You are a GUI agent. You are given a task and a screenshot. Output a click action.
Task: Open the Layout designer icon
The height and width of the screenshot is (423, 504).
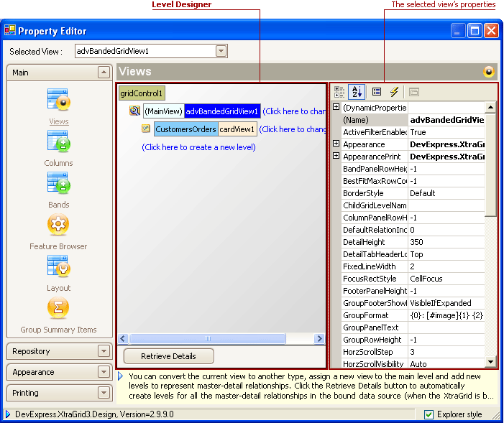coord(58,266)
